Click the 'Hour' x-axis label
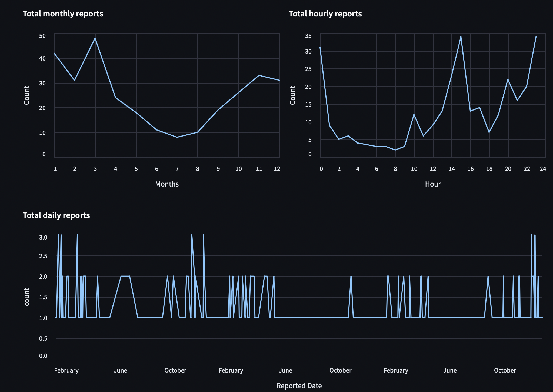Screen dimensions: 553x392 (433, 184)
